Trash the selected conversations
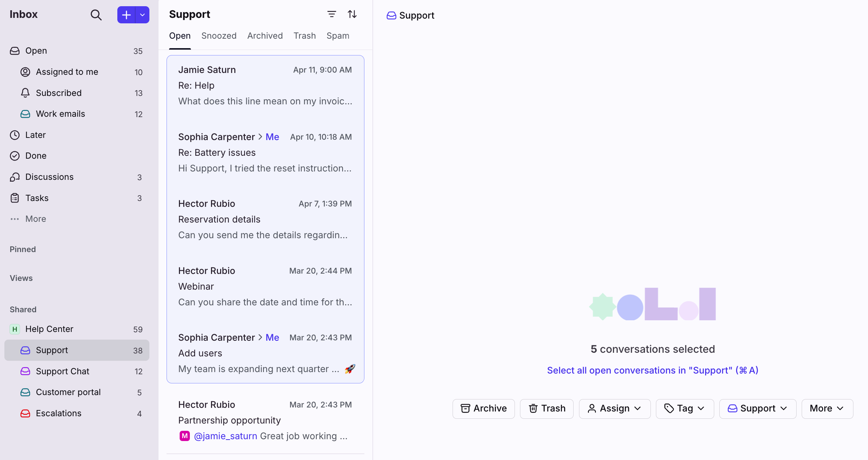This screenshot has width=868, height=460. coord(547,409)
